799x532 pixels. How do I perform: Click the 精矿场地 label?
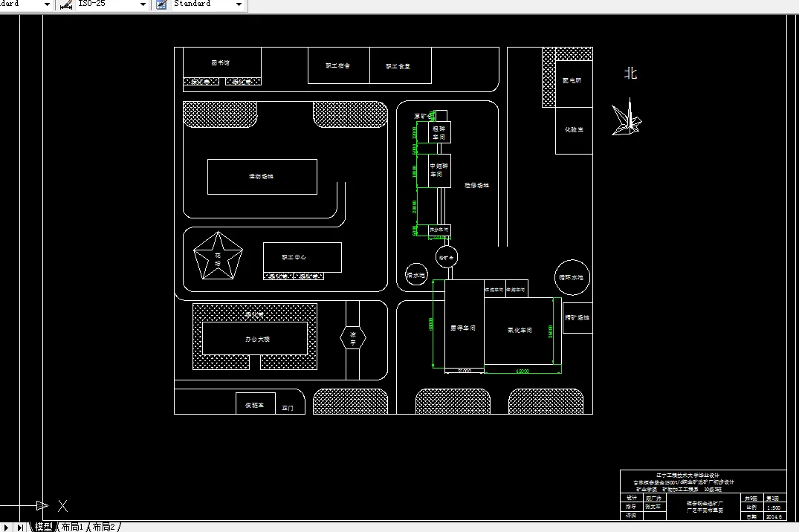pos(577,317)
